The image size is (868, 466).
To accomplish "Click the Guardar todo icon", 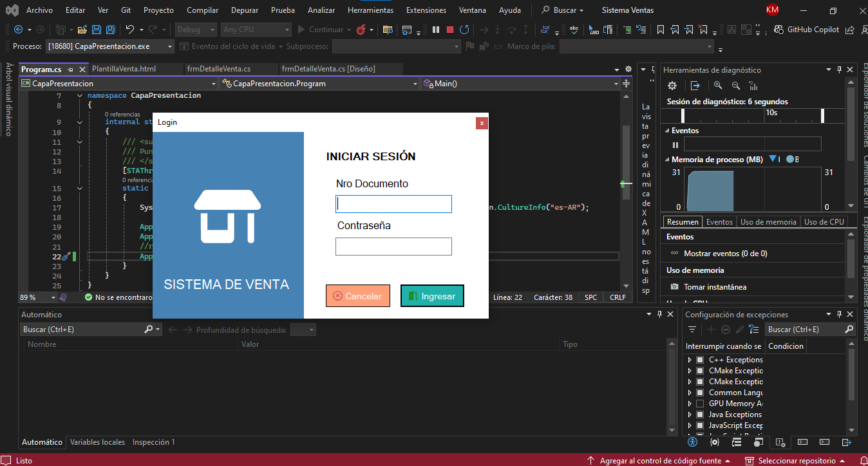I will click(110, 29).
